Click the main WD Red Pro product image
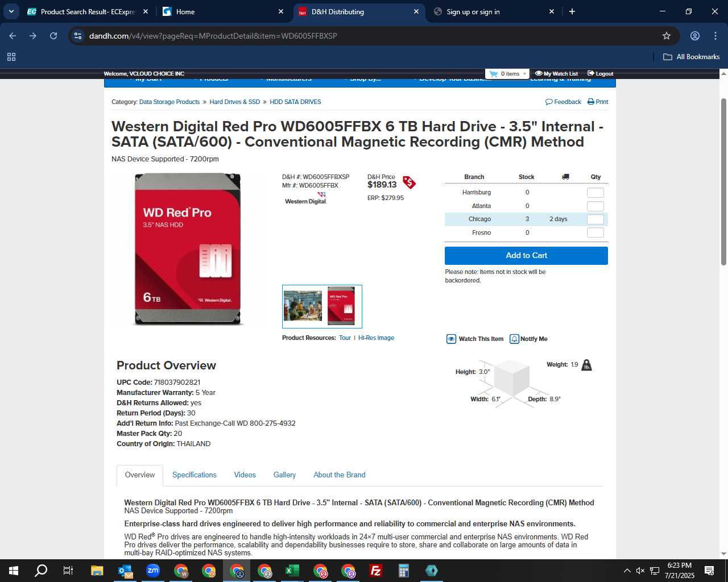Viewport: 728px width, 582px height. [x=188, y=249]
